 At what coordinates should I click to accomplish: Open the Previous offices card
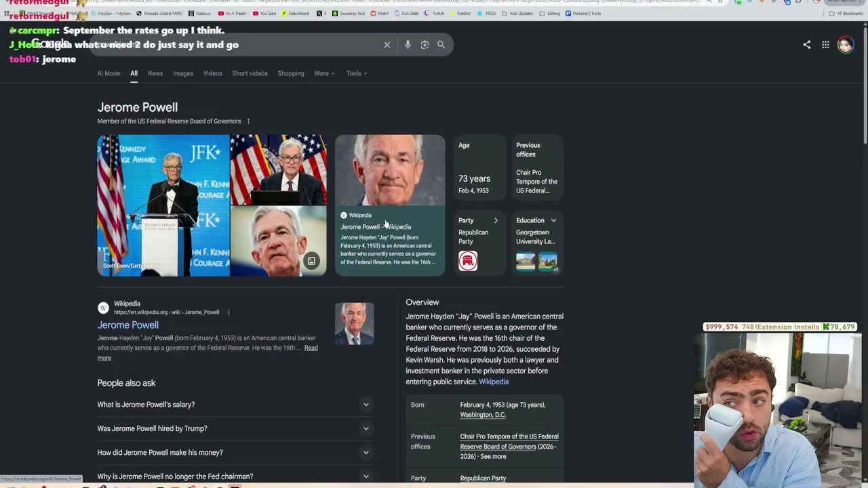click(x=537, y=169)
